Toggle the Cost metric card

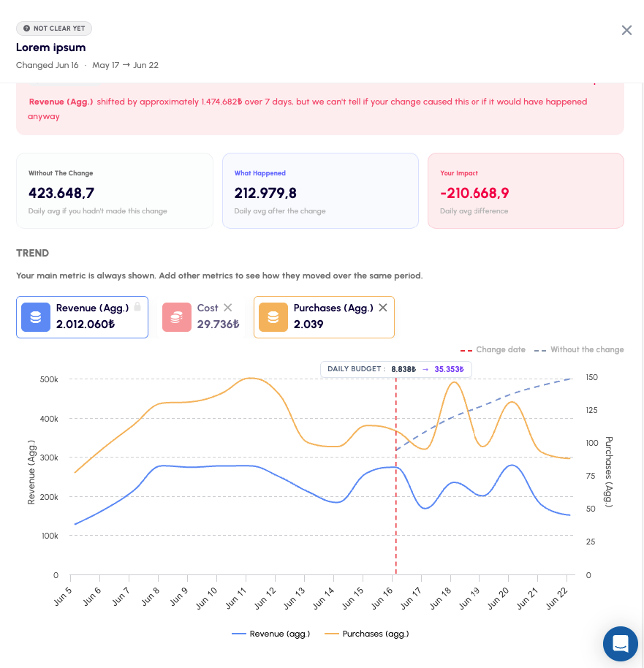click(x=201, y=317)
